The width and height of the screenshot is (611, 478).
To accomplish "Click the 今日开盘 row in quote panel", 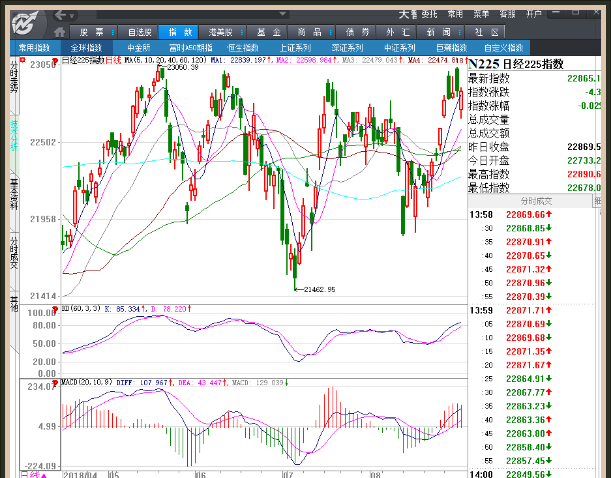I will click(534, 161).
